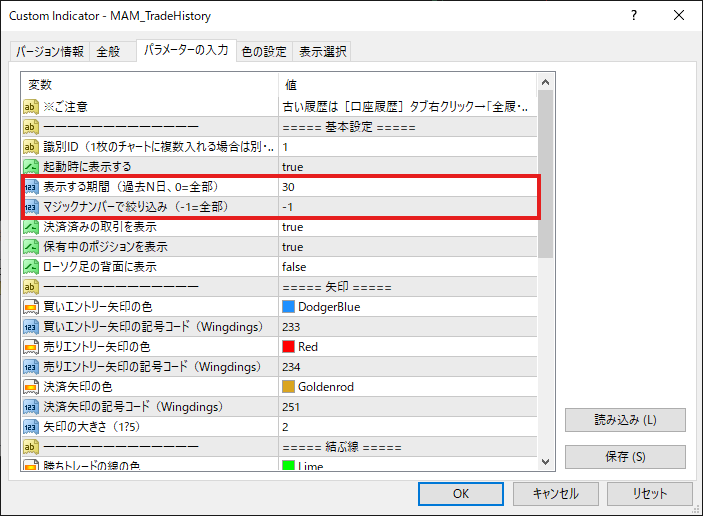This screenshot has height=516, width=703.
Task: Click the scrollbar down arrow
Action: pyautogui.click(x=545, y=462)
